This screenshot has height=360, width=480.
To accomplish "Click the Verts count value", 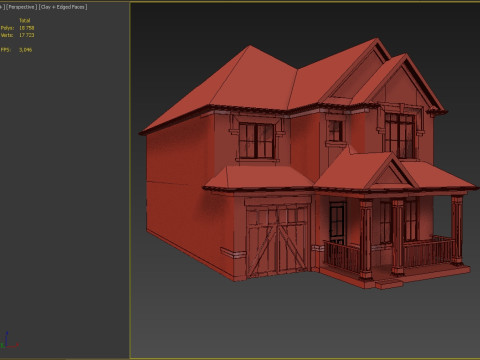I will [27, 35].
